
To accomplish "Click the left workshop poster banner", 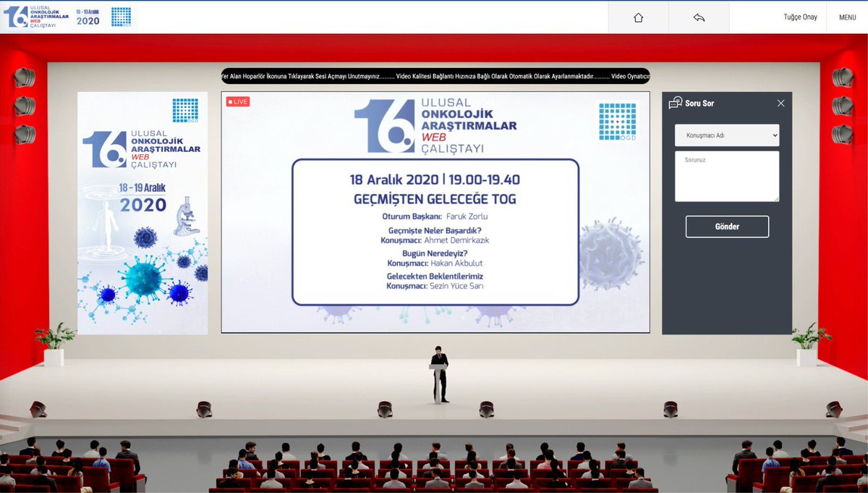I will coord(142,213).
